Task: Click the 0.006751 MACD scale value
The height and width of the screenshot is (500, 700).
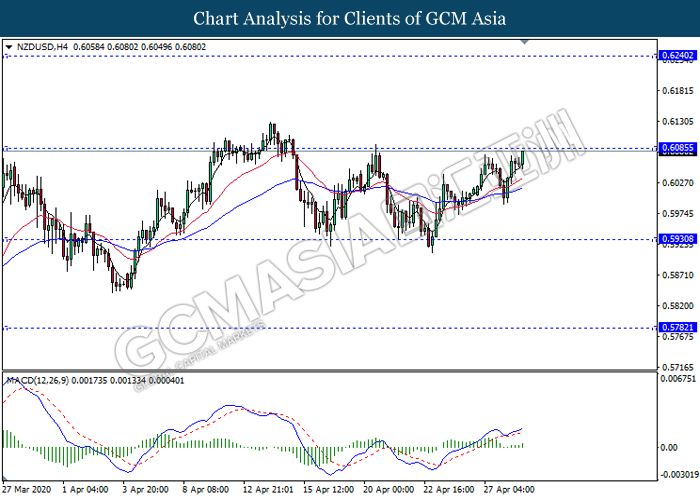Action: 678,379
